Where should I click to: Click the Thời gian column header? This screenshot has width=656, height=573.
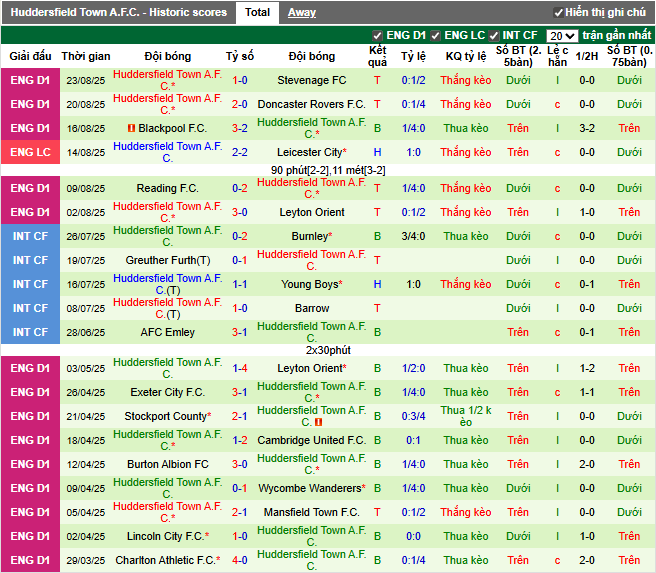[86, 56]
